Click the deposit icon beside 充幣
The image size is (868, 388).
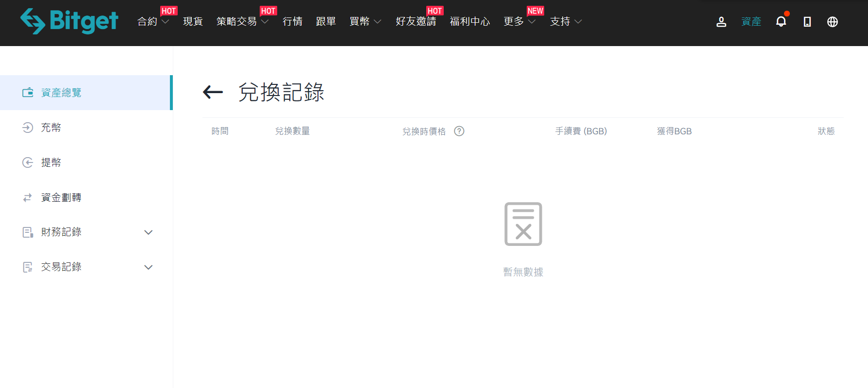[28, 127]
